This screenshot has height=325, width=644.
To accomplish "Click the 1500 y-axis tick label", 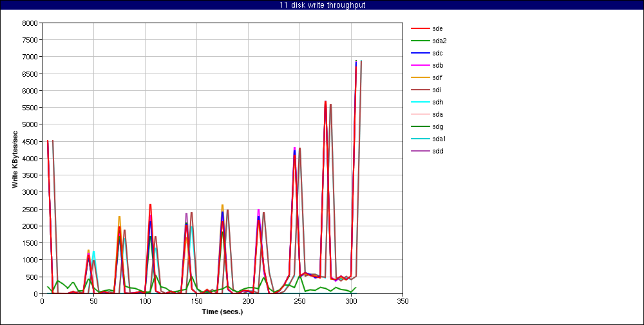I will click(31, 242).
